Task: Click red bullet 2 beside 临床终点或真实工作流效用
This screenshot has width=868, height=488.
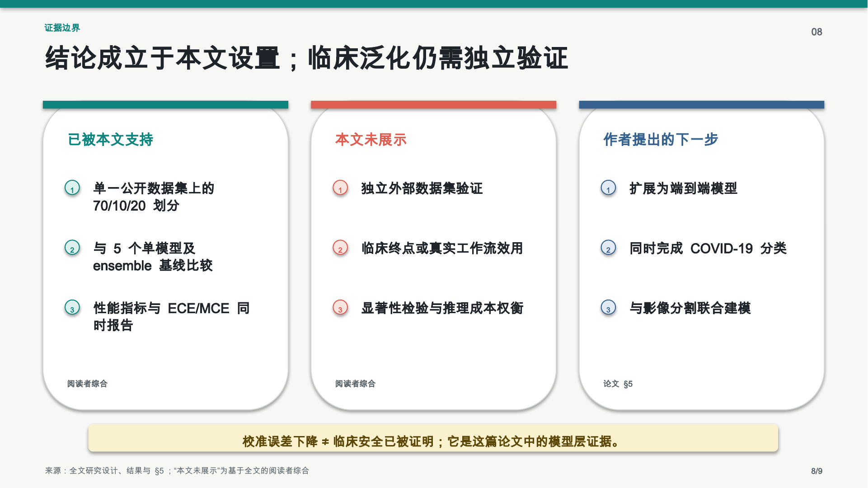Action: pyautogui.click(x=340, y=248)
